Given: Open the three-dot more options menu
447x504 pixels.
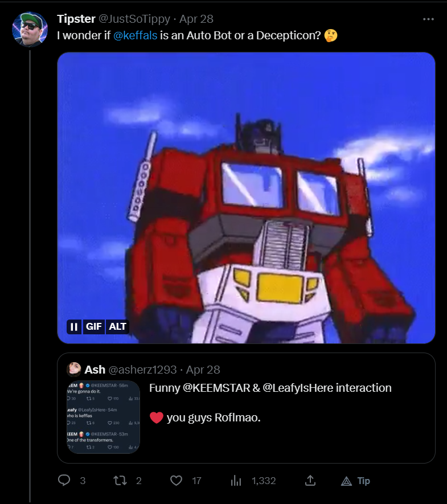Looking at the screenshot, I should (428, 19).
